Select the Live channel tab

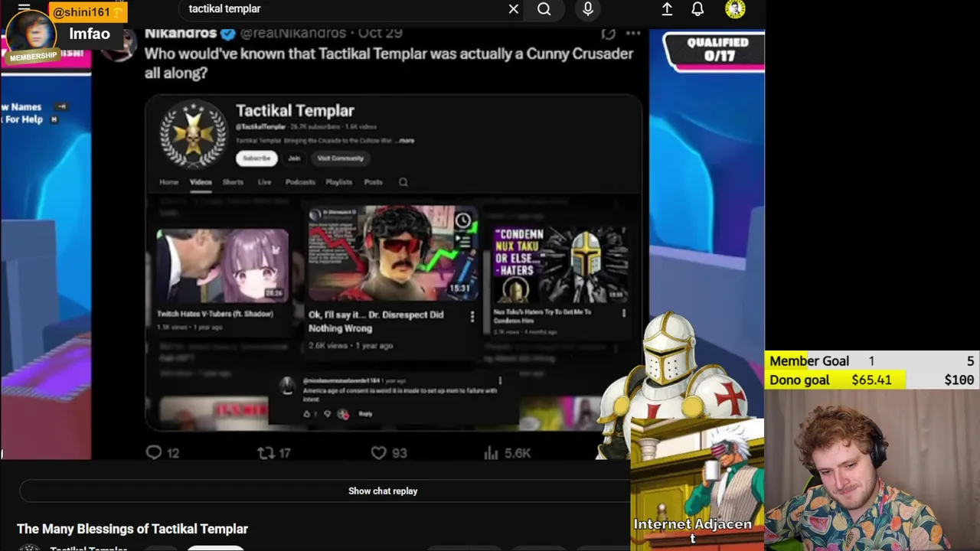click(x=264, y=182)
